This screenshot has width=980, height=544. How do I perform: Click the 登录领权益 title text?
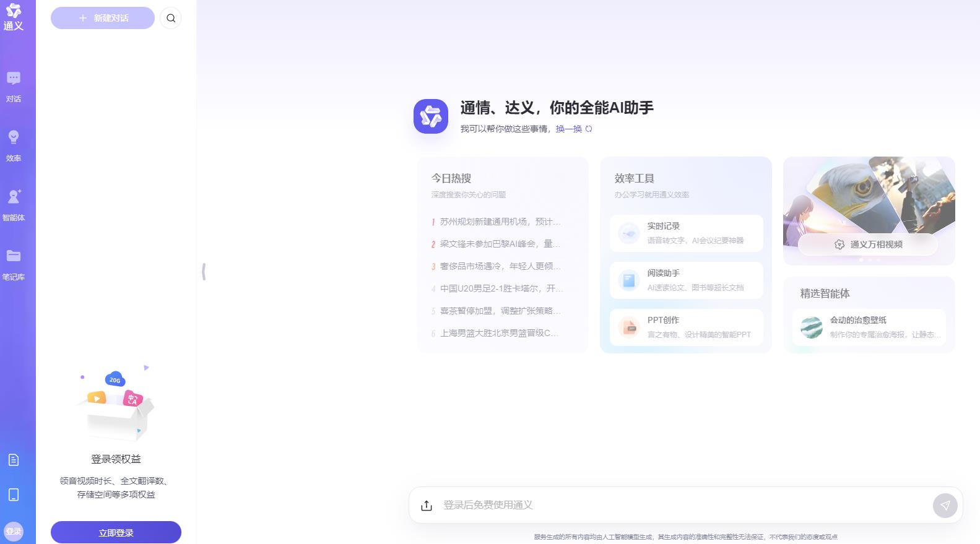click(x=116, y=459)
